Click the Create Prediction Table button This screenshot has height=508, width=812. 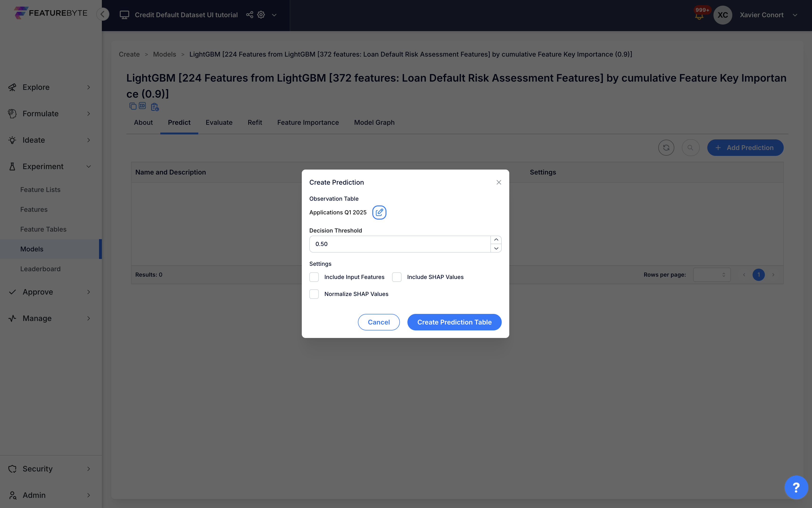(x=454, y=322)
